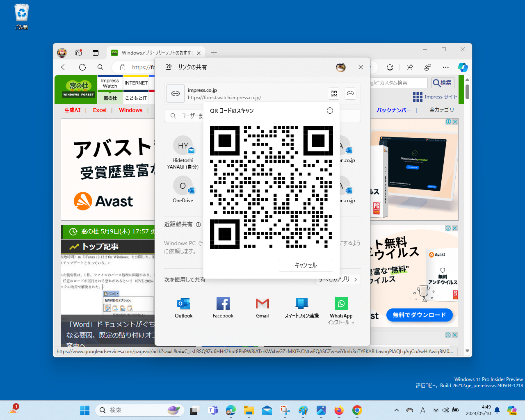The width and height of the screenshot is (525, 420).
Task: Open the browser Extensions icon
Action: click(x=389, y=67)
